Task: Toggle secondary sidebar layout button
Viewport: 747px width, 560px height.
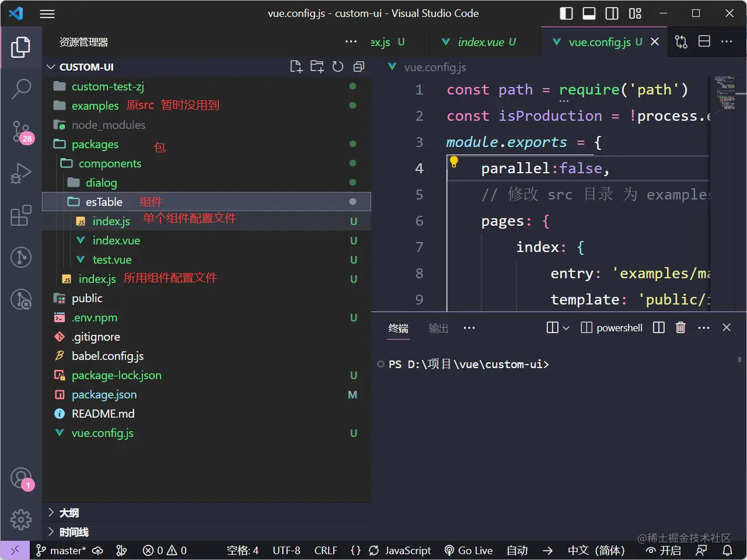Action: (x=612, y=13)
